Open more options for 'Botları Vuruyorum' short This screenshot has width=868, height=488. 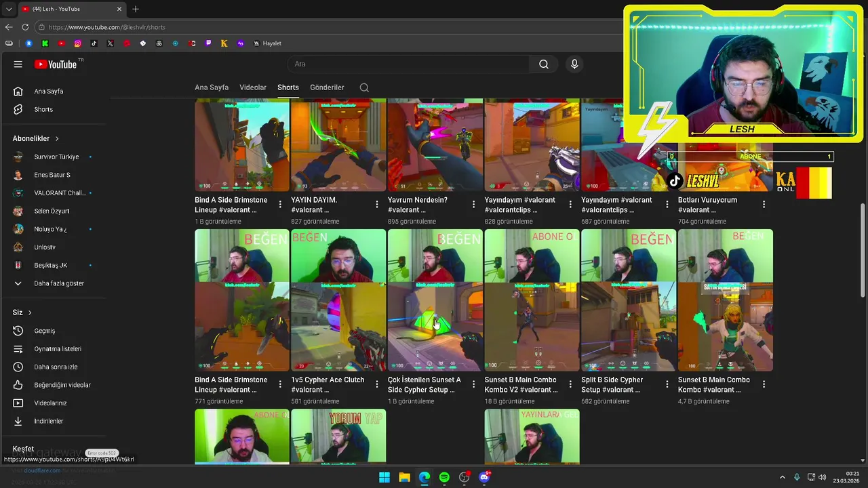pos(764,204)
